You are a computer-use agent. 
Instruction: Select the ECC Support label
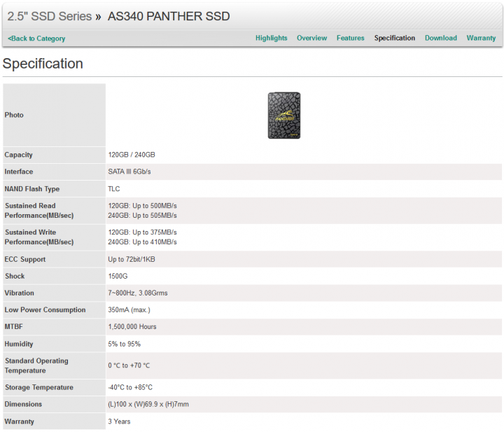click(x=25, y=259)
